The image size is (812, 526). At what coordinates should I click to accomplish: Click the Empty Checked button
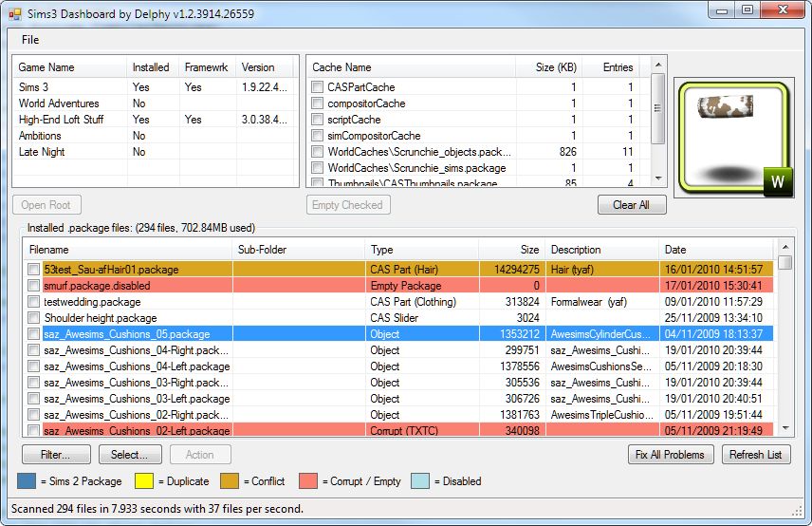[348, 205]
